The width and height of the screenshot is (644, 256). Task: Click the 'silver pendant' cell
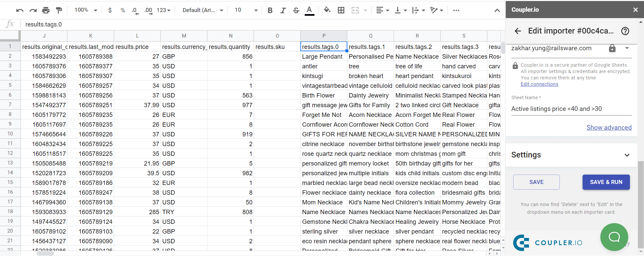[417, 231]
